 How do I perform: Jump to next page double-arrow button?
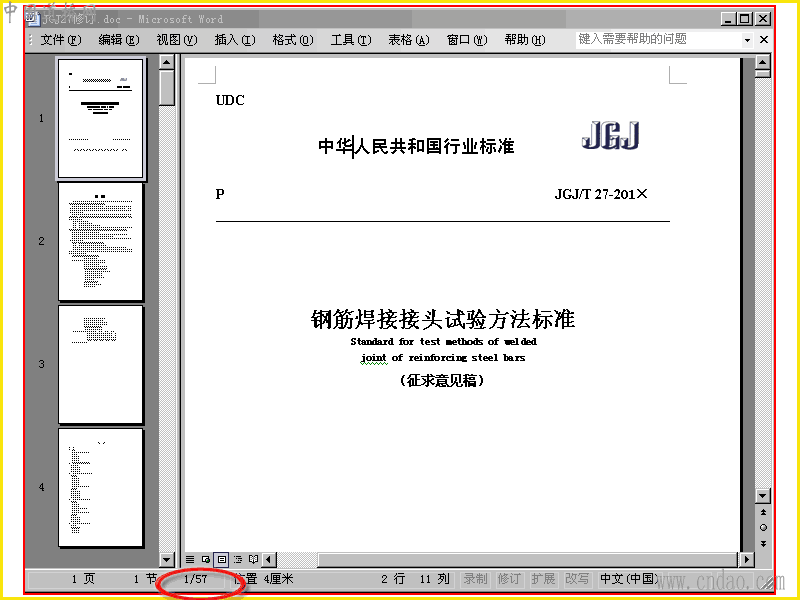pos(763,543)
